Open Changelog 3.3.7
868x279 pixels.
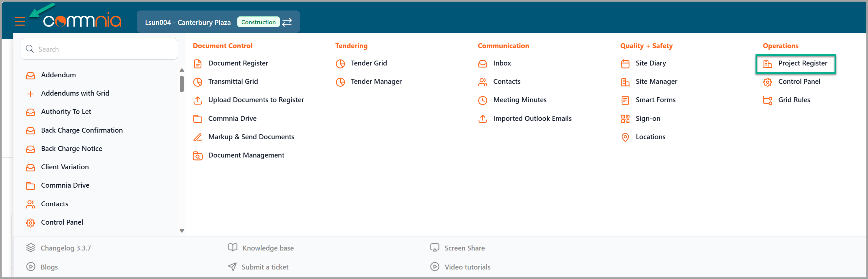(66, 248)
